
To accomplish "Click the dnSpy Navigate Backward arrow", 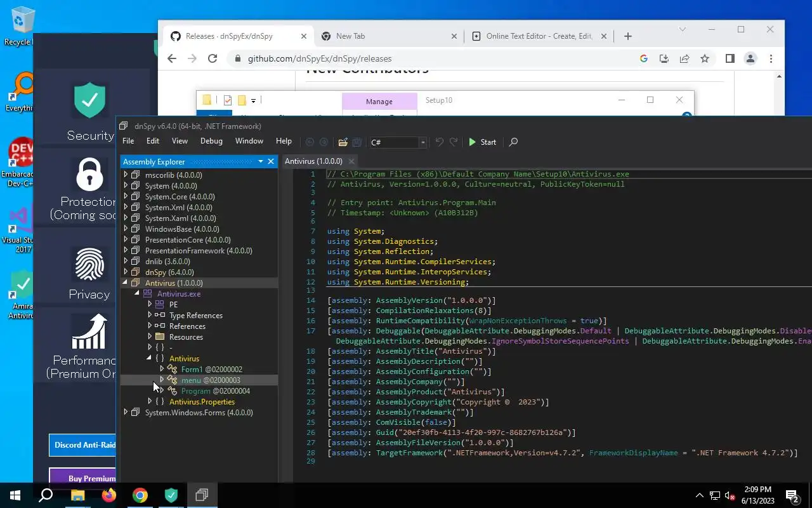I will (310, 142).
